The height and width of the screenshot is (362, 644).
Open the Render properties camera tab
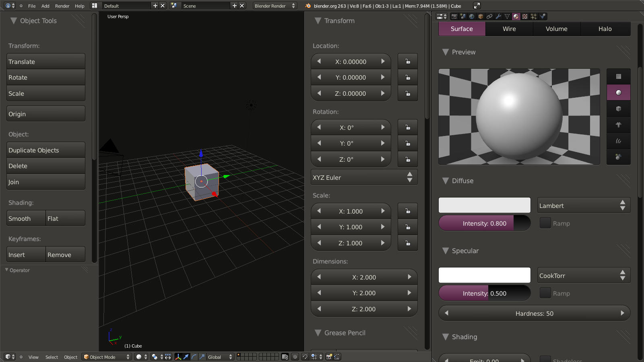point(454,16)
